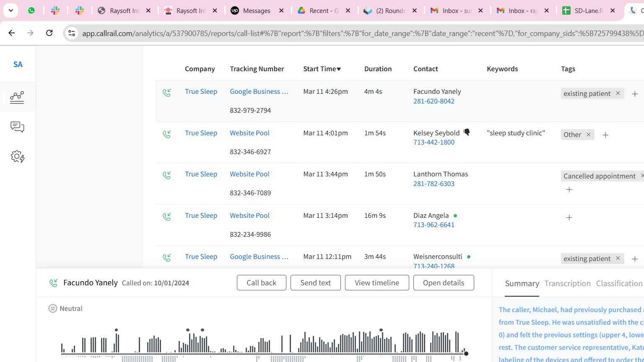Switch to the WhatsApp browser tab
This screenshot has height=362, width=644.
point(31,10)
